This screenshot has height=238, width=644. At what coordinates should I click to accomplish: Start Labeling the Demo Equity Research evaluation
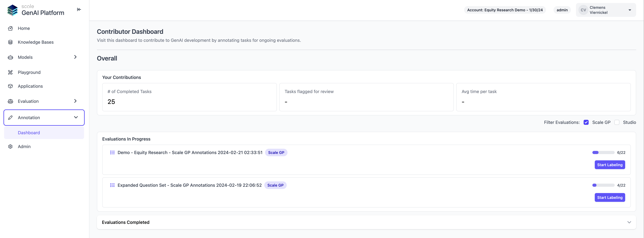(609, 165)
